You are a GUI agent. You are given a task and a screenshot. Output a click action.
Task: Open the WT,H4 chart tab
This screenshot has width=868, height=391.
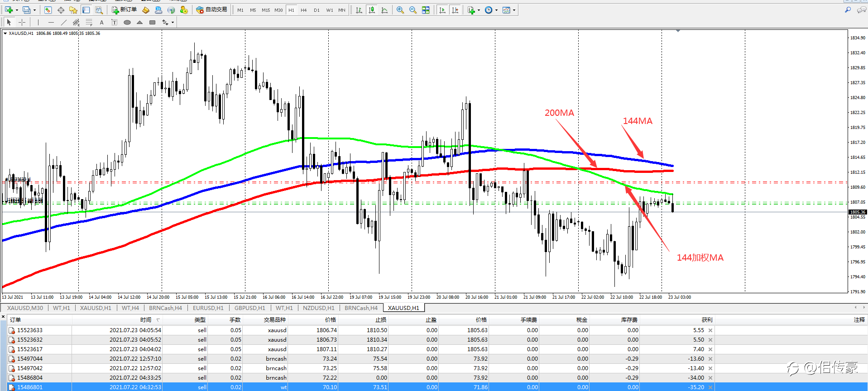click(x=130, y=308)
